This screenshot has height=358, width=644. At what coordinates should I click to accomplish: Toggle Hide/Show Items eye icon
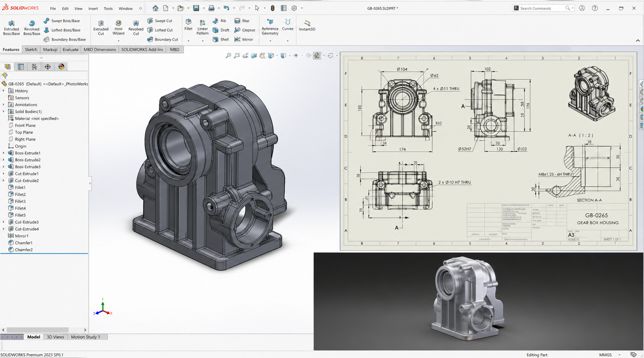pos(296,56)
